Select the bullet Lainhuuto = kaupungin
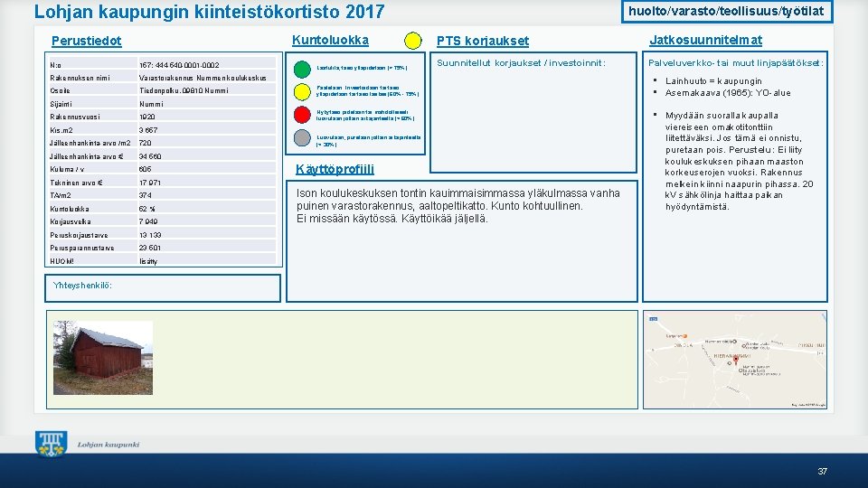This screenshot has height=488, width=868. 713,80
